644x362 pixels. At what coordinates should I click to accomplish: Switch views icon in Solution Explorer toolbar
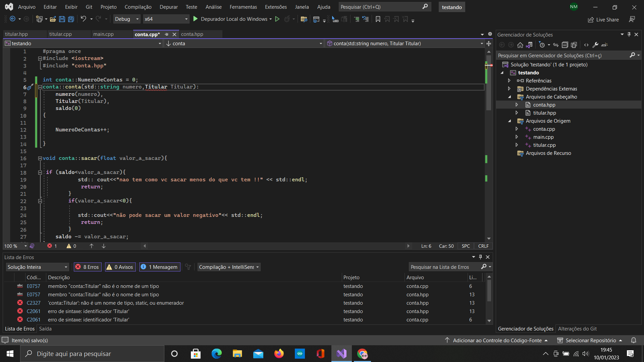[x=529, y=45]
